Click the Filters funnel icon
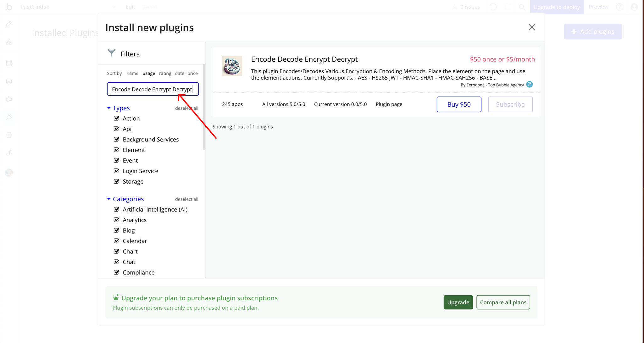 pos(112,53)
